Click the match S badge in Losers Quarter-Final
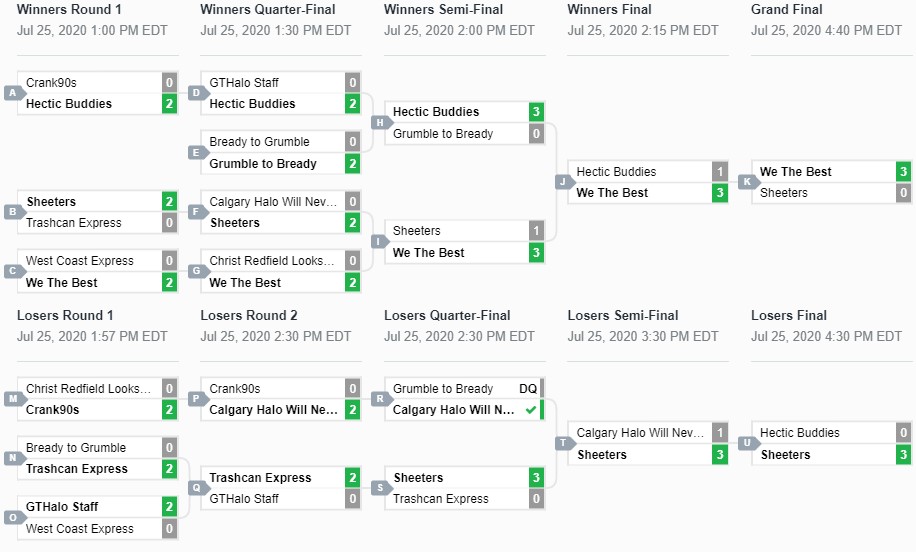 point(380,488)
